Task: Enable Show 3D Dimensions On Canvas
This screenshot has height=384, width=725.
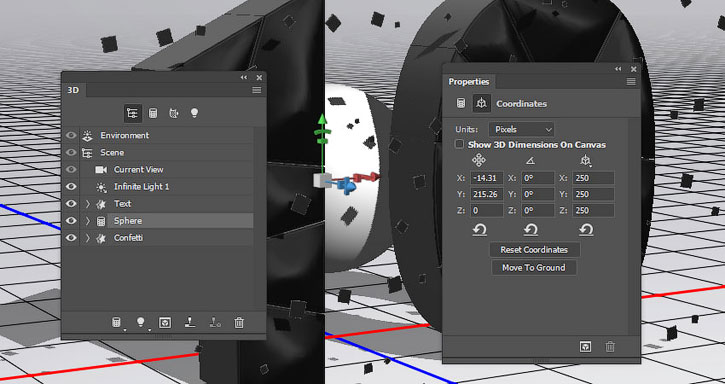Action: tap(459, 144)
